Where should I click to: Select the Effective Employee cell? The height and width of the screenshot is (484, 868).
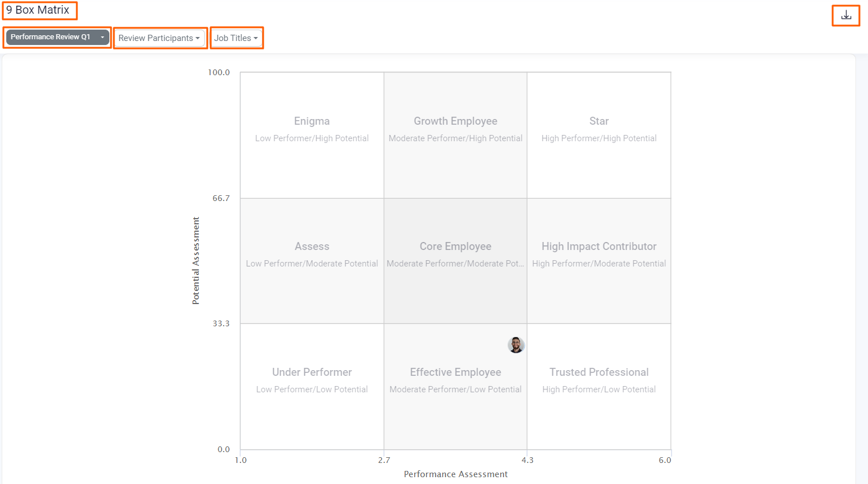tap(455, 384)
